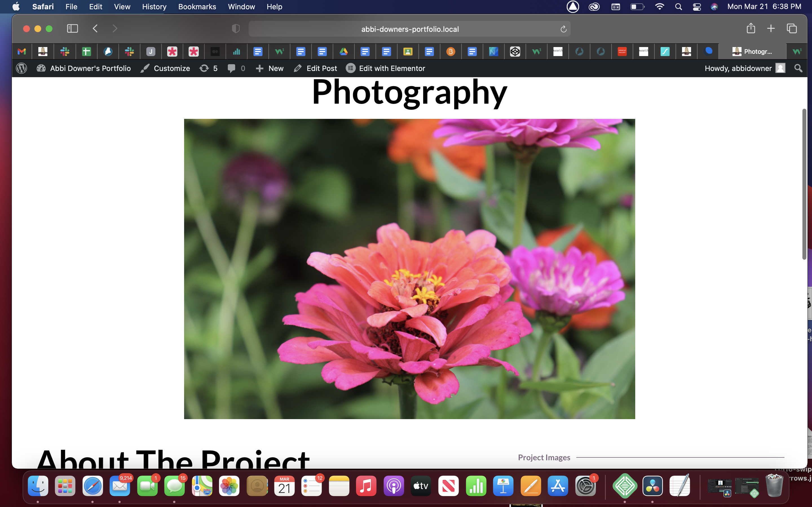Click the Safari address bar field
Viewport: 812px width, 507px height.
pos(409,29)
